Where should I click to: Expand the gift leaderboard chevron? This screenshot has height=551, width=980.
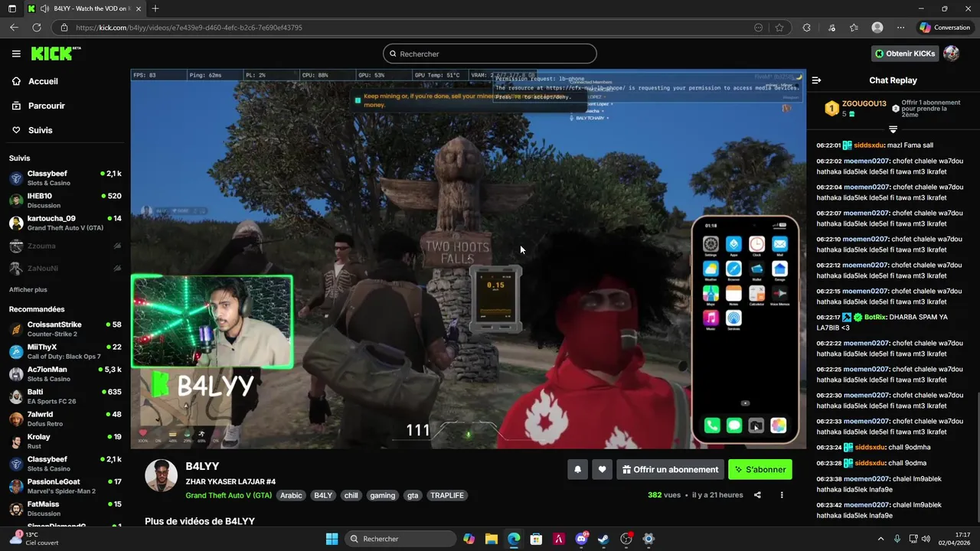893,129
